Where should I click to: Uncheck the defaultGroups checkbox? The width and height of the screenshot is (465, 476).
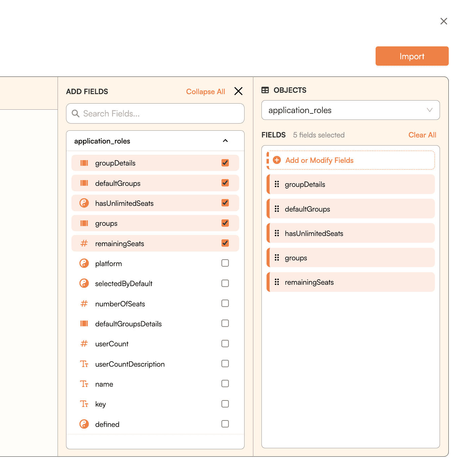coord(225,183)
